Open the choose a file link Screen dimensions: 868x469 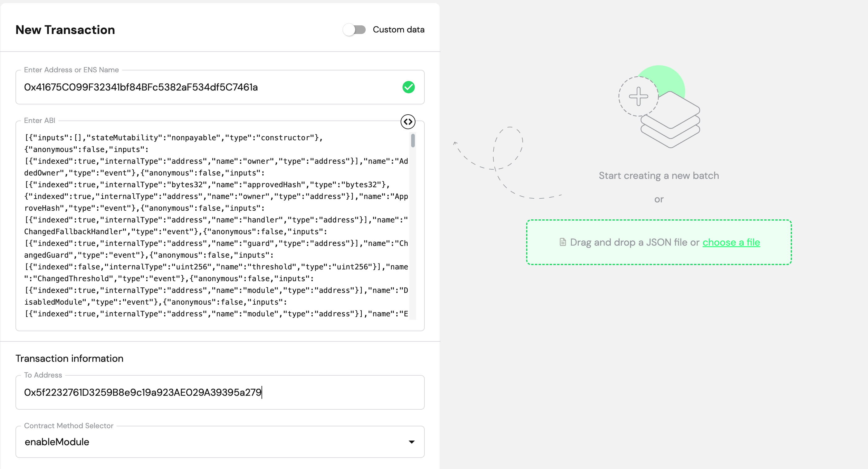731,243
